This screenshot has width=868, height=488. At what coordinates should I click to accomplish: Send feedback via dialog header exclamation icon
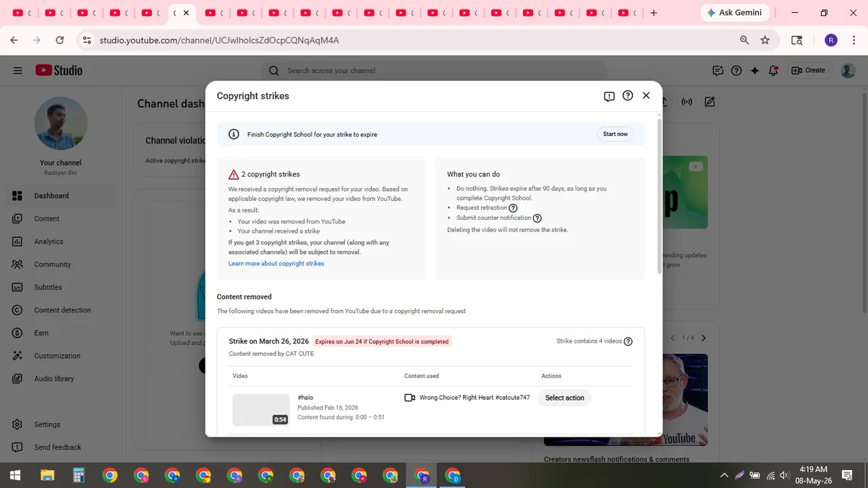[609, 96]
